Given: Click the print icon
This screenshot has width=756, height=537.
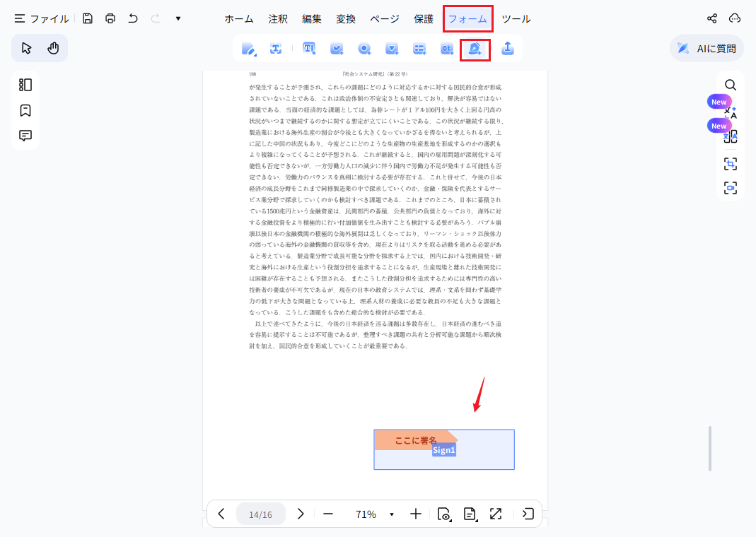Looking at the screenshot, I should click(110, 19).
